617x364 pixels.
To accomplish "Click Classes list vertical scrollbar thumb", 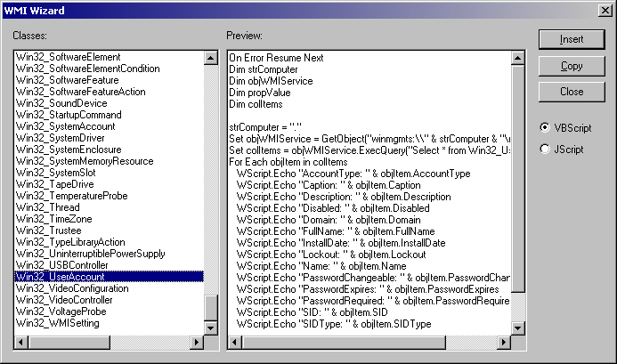I will click(x=211, y=308).
